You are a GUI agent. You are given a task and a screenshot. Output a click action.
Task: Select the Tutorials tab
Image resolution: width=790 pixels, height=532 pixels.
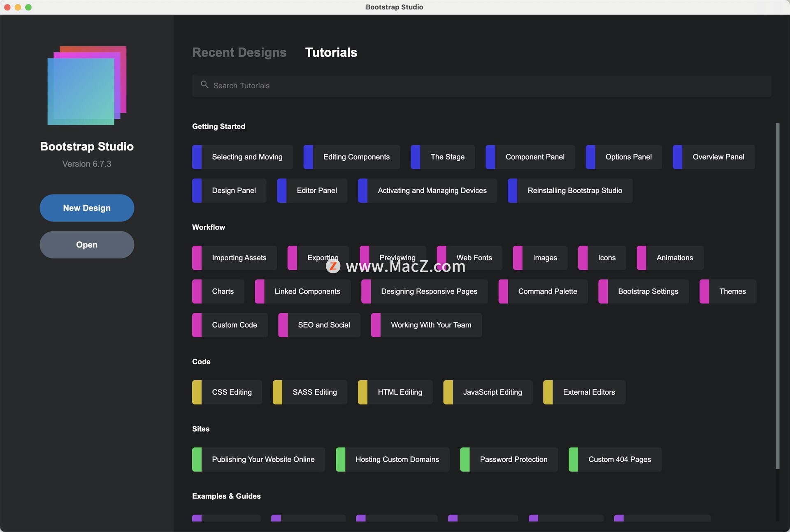point(331,52)
